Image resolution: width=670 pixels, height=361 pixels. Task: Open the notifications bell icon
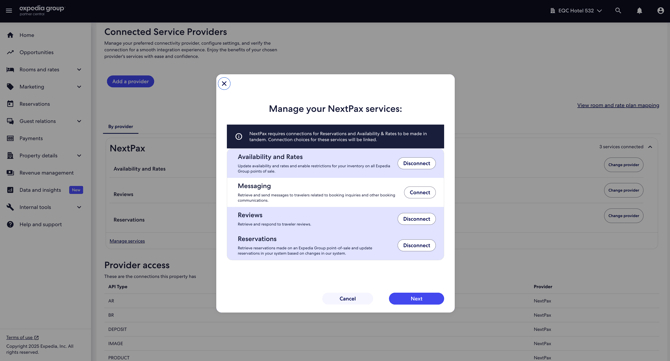639,11
